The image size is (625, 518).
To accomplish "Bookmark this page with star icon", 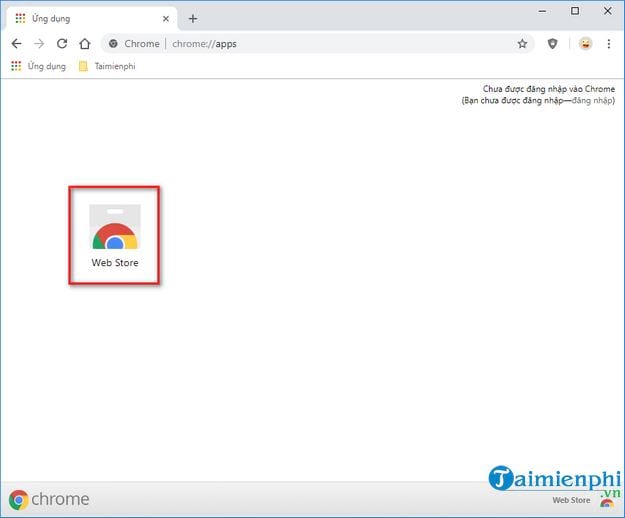I will click(x=522, y=43).
